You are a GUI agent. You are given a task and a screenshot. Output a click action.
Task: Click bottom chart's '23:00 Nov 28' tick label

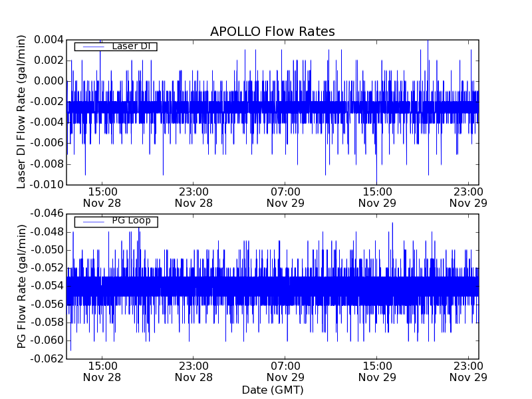[x=194, y=371]
